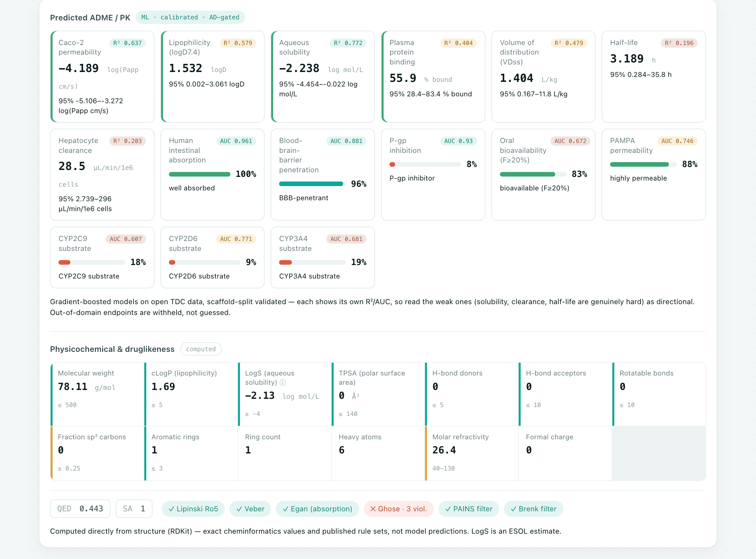Click Plasma protein binding R² 0.404 badge
Viewport: 756px width, 559px height.
click(458, 43)
